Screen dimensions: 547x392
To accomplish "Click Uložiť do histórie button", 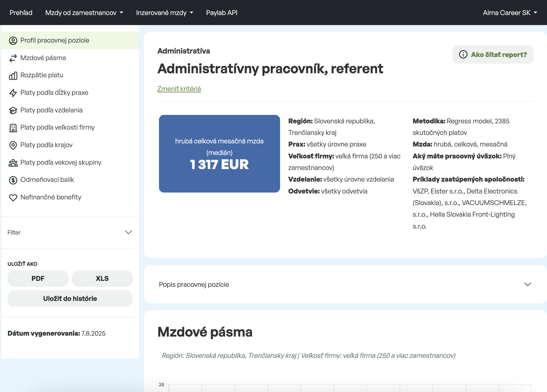I will (x=70, y=298).
